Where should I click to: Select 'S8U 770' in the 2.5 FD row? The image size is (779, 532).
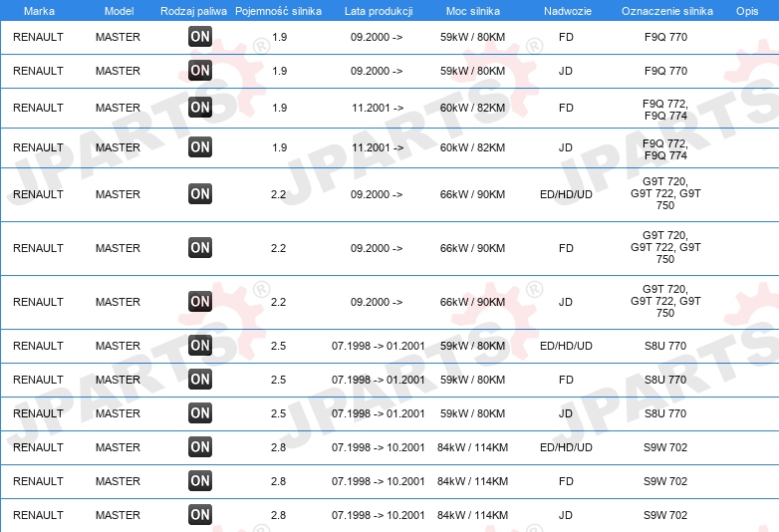(x=665, y=380)
